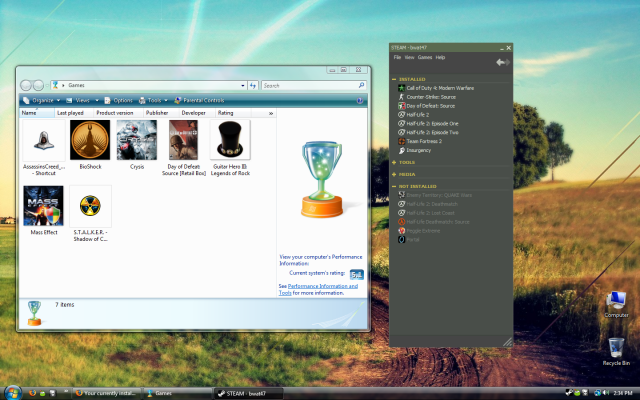Image resolution: width=640 pixels, height=400 pixels.
Task: Open the Assassin's Creed shortcut icon
Action: tap(44, 141)
